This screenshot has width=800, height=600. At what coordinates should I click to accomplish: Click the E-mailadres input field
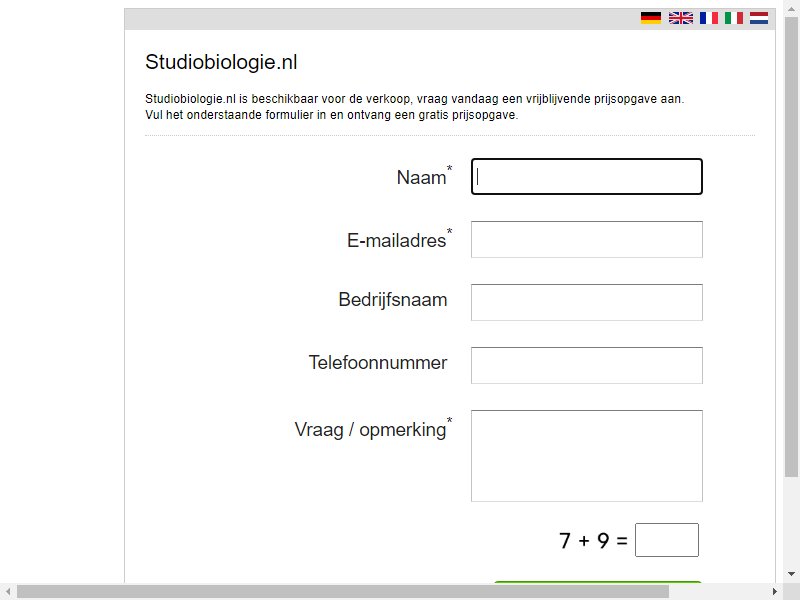tap(587, 239)
